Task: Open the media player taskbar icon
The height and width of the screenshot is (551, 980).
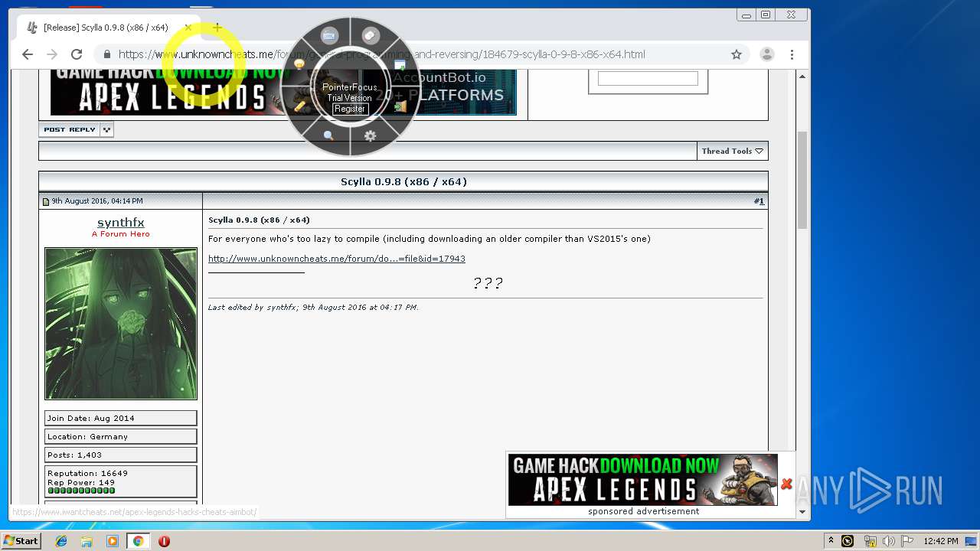Action: point(113,541)
